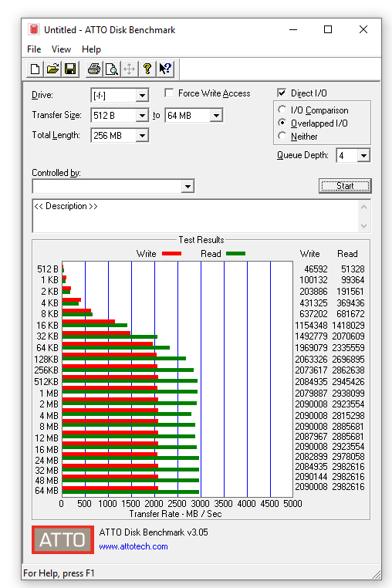Click read value 51328
This screenshot has width=392, height=588.
click(x=353, y=269)
